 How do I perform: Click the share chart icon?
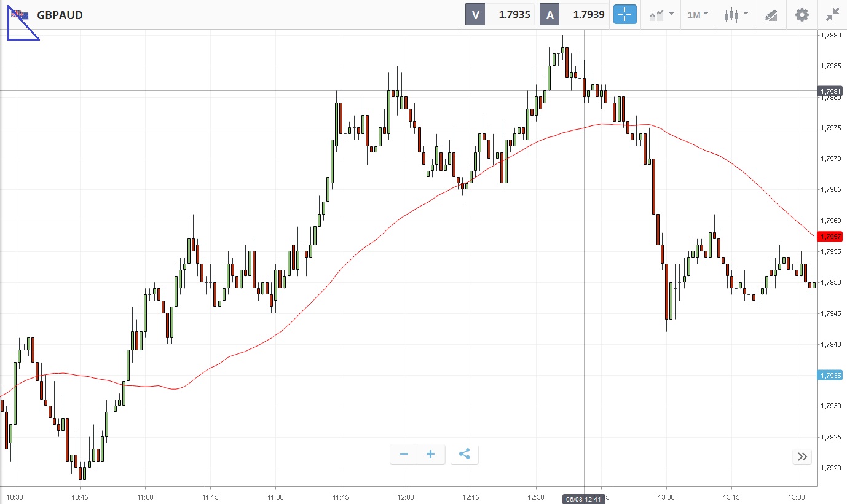coord(465,455)
